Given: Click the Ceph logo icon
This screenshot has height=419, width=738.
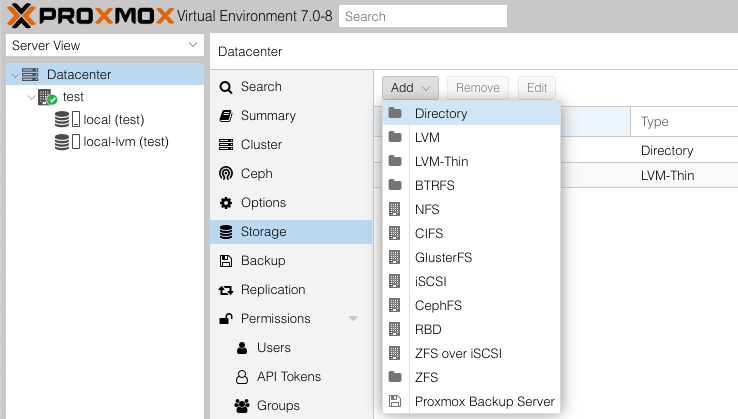Looking at the screenshot, I should coord(226,174).
